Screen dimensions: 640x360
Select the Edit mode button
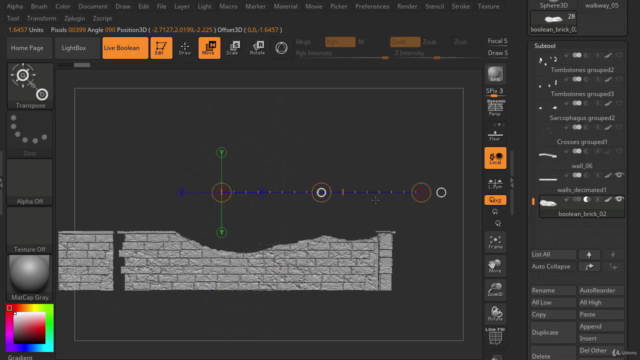coord(161,48)
